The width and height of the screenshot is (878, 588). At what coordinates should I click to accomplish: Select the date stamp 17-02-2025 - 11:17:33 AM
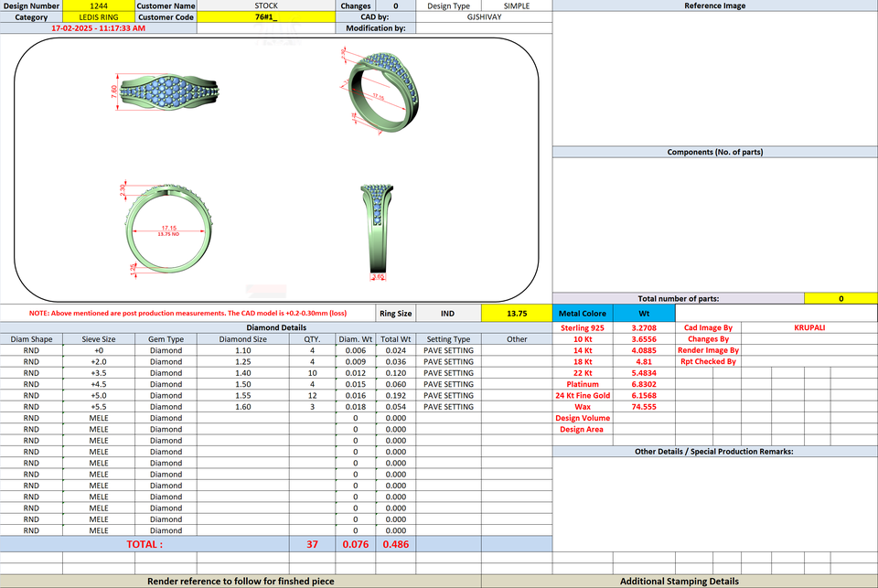coord(99,28)
